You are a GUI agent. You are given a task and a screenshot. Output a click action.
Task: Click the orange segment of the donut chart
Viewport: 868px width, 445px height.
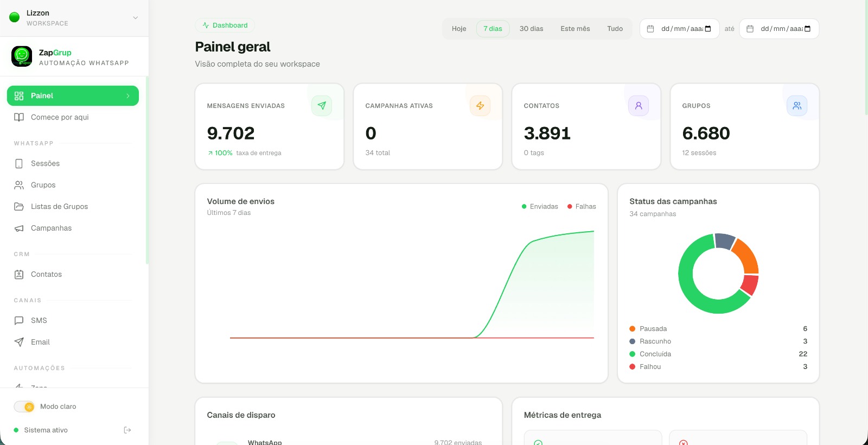[748, 258]
